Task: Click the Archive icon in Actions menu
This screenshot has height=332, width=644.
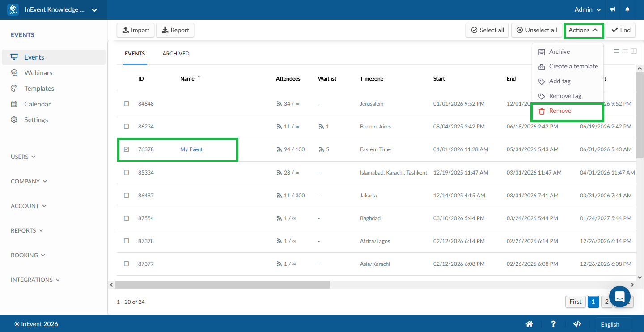Action: pos(542,52)
